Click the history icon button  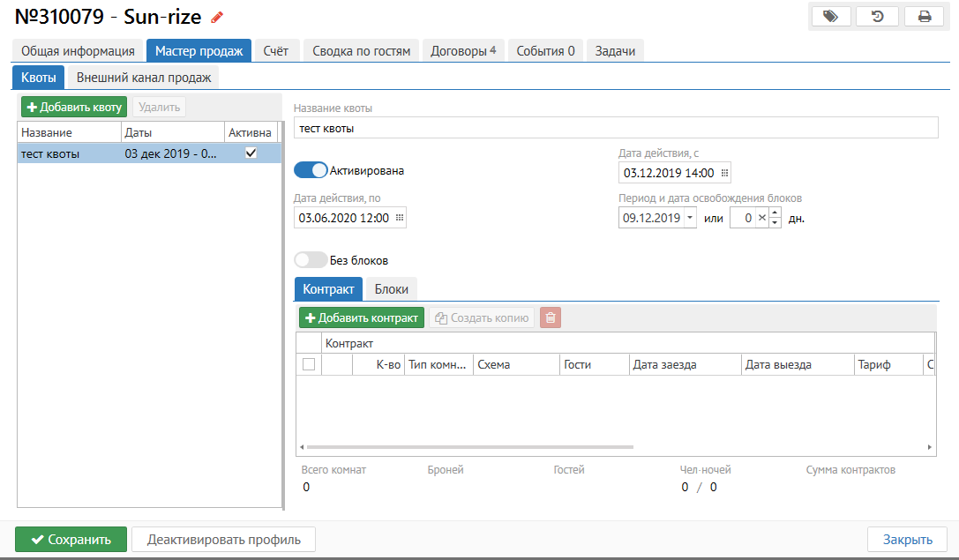point(877,17)
